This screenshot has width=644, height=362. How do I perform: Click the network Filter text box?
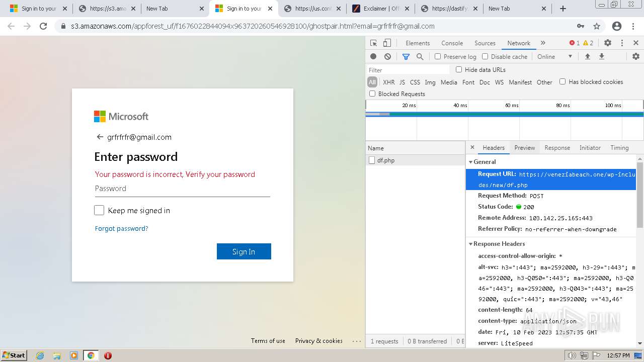coord(408,70)
